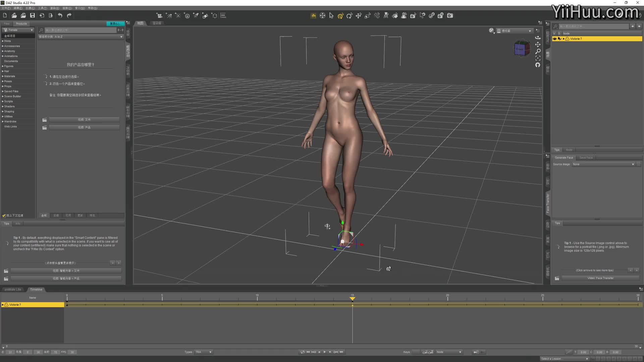The width and height of the screenshot is (644, 362).
Task: Open the Source Image dropdown
Action: [603, 164]
